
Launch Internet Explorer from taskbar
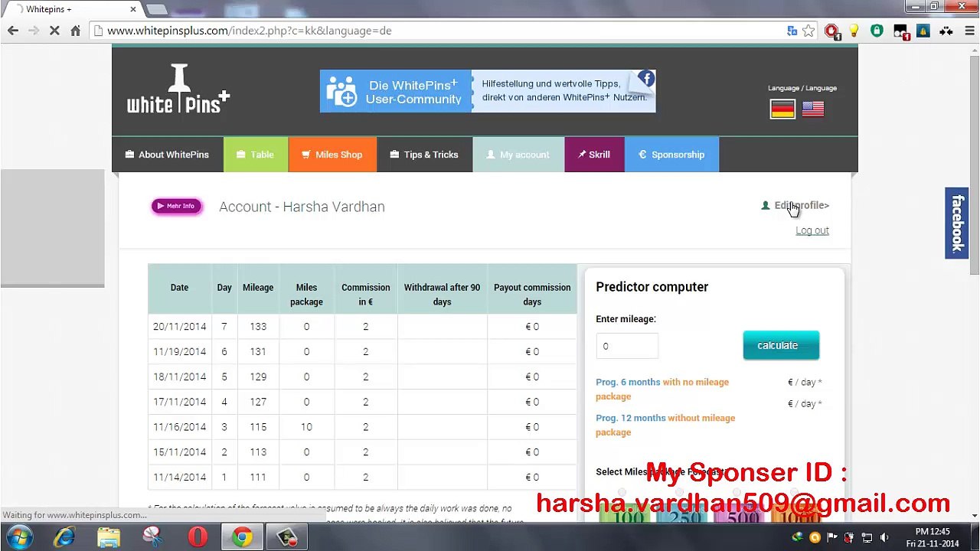(x=64, y=537)
